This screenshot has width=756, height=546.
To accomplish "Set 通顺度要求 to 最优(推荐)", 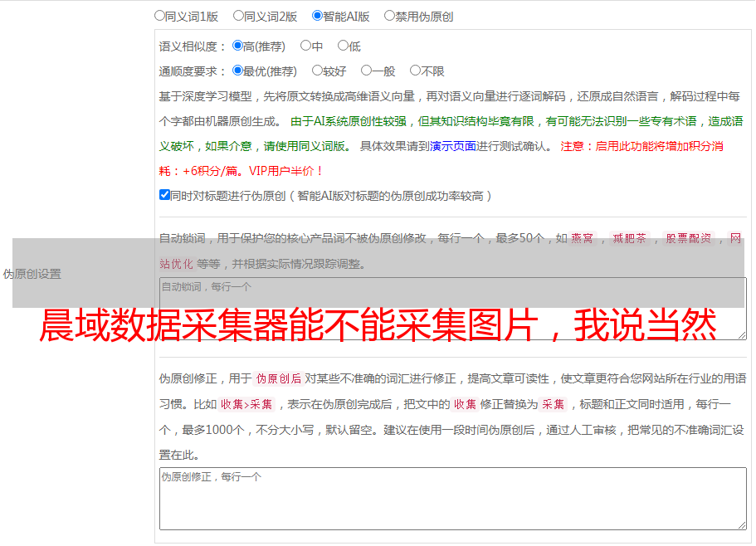I will 237,71.
